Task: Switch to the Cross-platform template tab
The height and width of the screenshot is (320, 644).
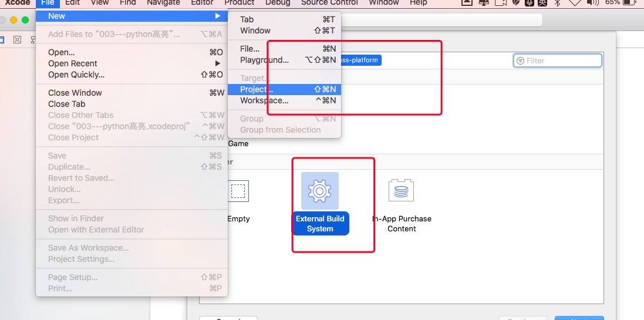Action: [360, 60]
